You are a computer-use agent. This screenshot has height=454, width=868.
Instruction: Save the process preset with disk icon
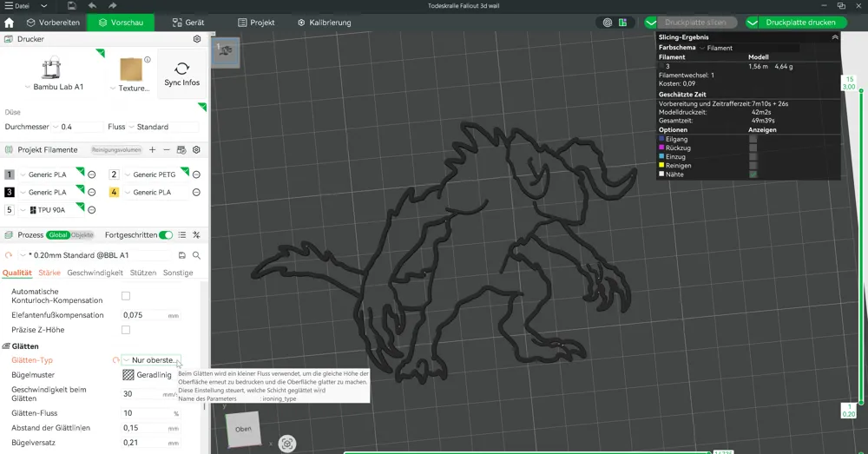[x=181, y=255]
